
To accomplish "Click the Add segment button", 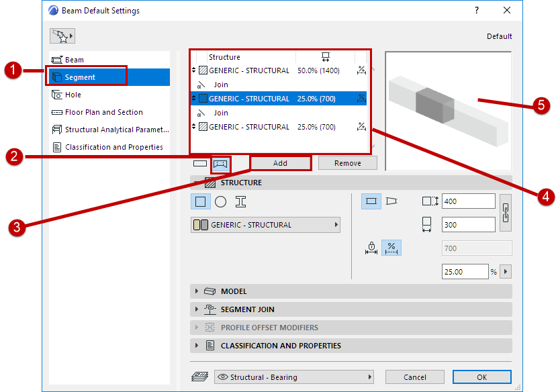I will coord(280,163).
